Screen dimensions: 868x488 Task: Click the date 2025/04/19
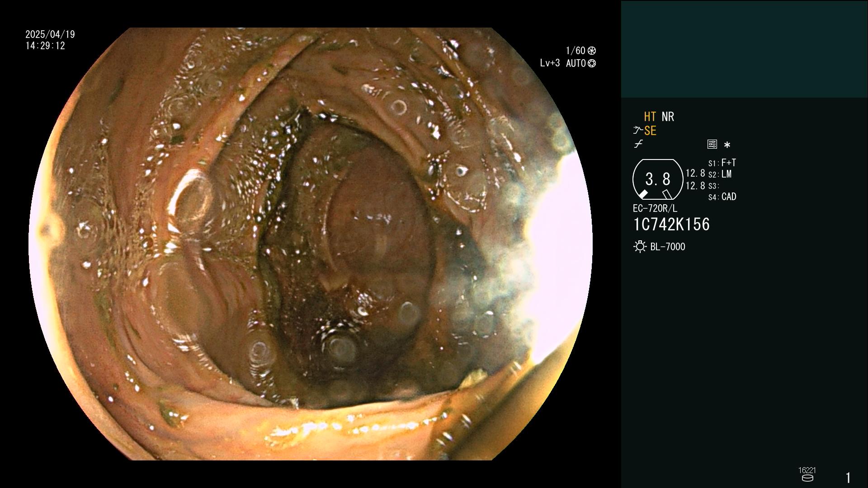pyautogui.click(x=50, y=34)
